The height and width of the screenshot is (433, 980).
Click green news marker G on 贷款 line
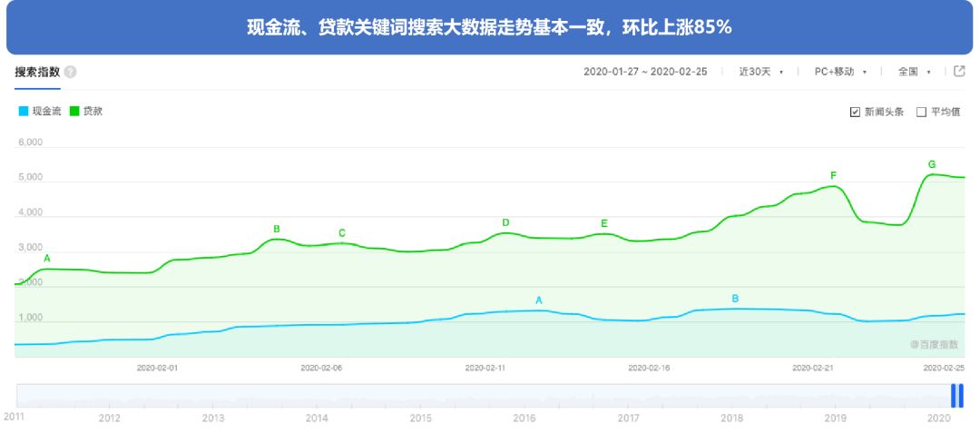(x=931, y=164)
